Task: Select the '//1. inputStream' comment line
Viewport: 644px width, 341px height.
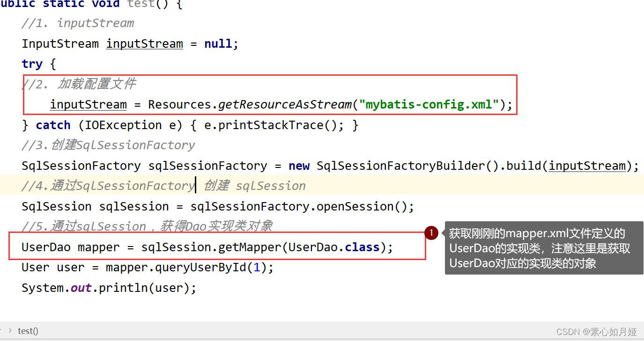Action: [x=78, y=23]
